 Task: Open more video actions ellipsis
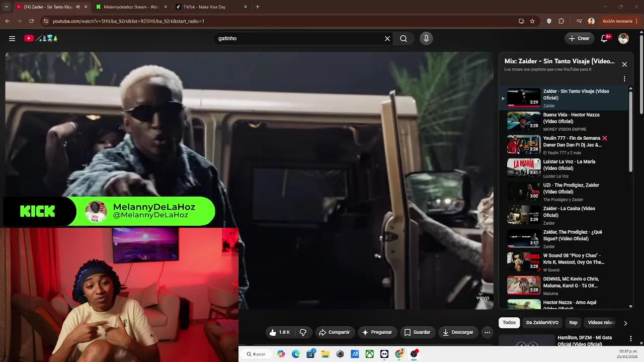pyautogui.click(x=487, y=332)
